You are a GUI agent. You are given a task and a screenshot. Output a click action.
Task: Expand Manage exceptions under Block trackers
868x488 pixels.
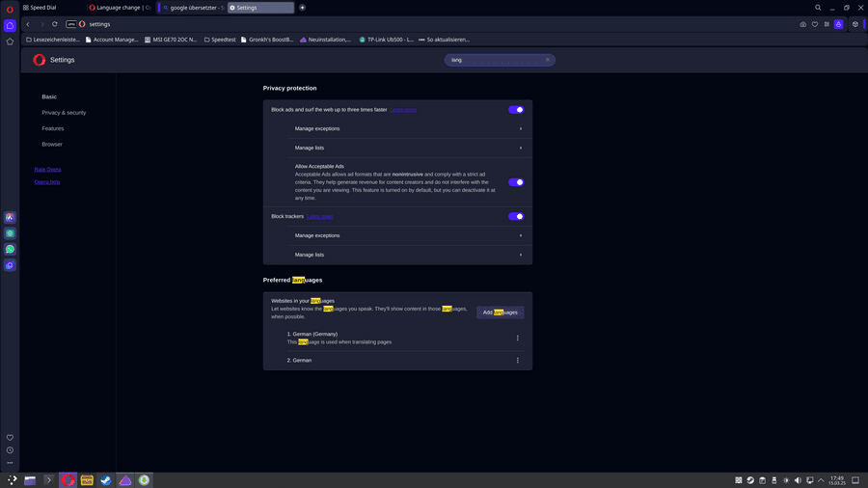point(407,235)
